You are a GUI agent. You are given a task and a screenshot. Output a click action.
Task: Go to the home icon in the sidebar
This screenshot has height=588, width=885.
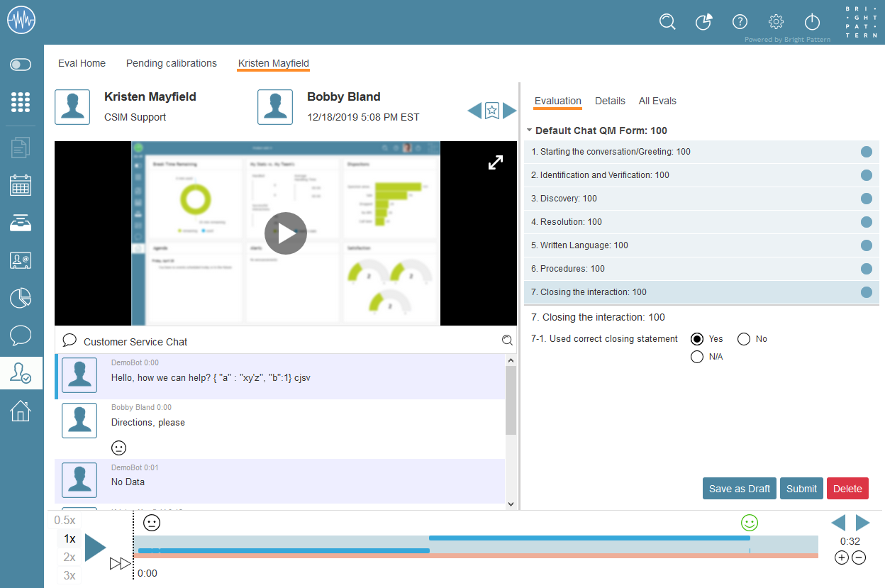coord(21,410)
